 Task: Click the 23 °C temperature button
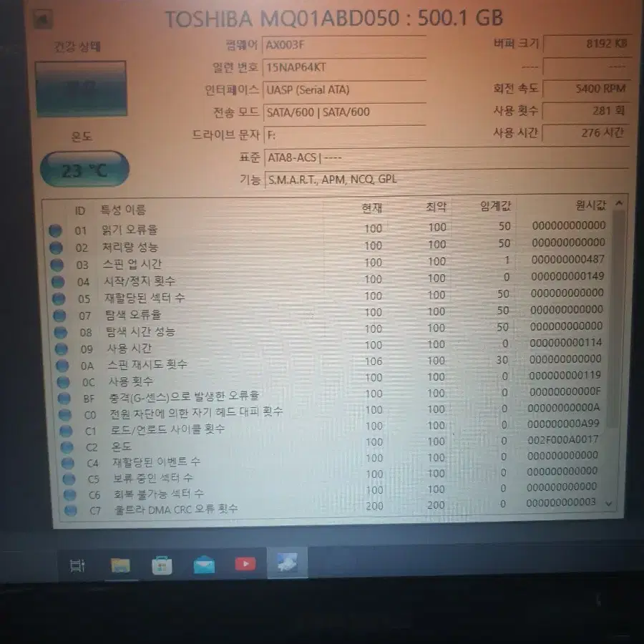pyautogui.click(x=84, y=169)
